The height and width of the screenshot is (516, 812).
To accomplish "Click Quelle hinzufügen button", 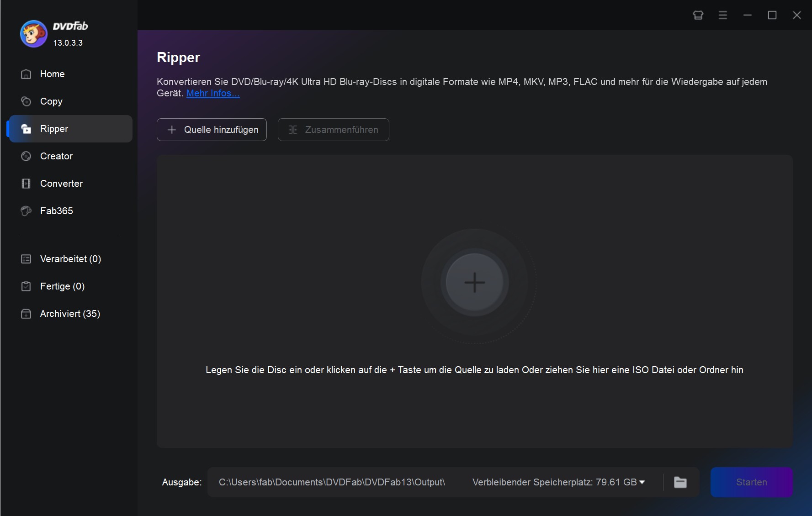I will pos(212,130).
